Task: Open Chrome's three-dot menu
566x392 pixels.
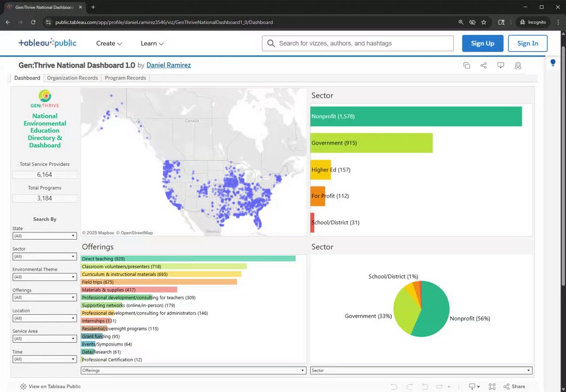Action: pos(558,22)
